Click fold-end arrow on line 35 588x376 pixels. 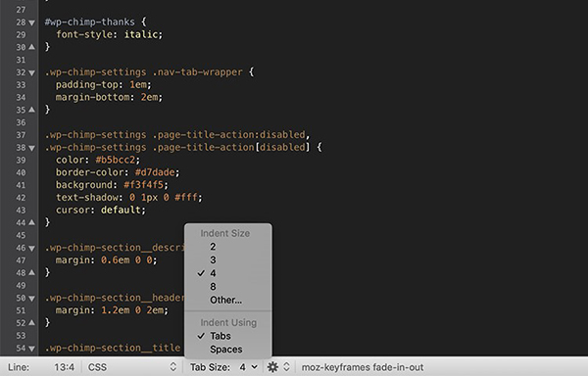32,110
